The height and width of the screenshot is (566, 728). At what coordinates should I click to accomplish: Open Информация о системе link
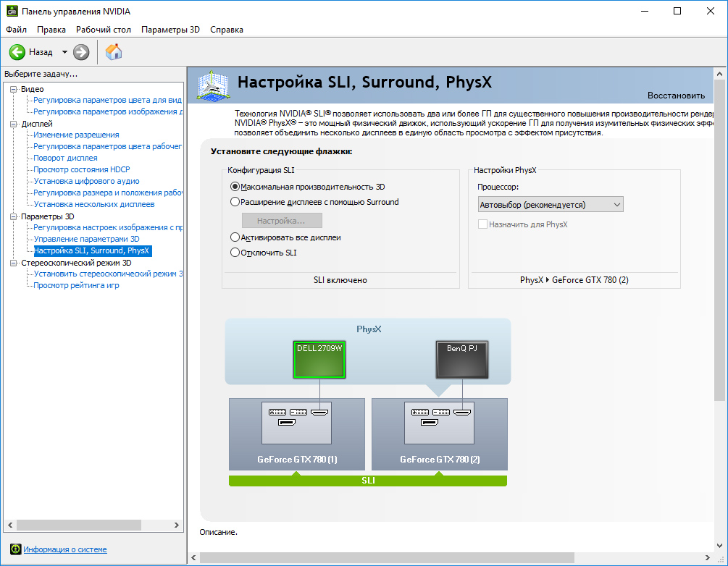tap(65, 549)
